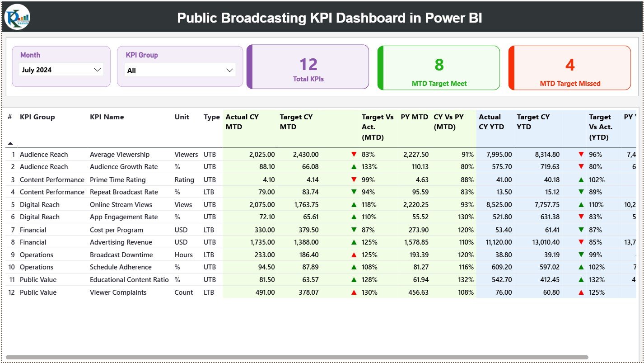Select the Prime Time Rating row name

[x=117, y=180]
